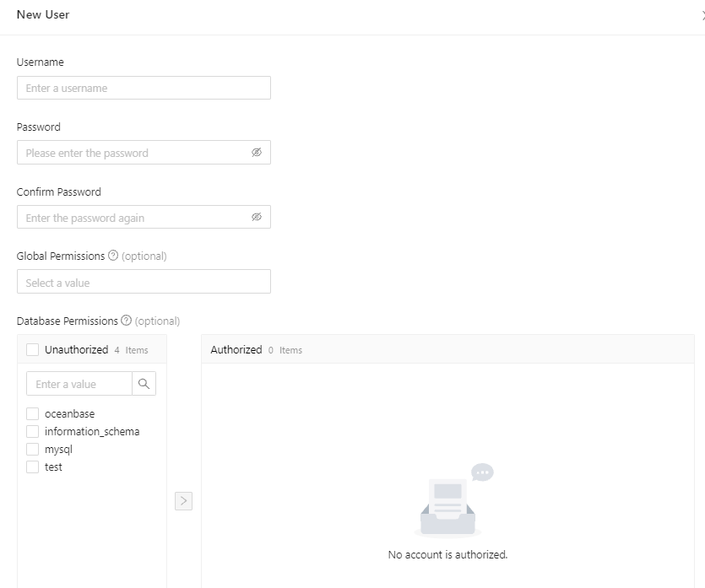Screen dimensions: 705x588
Task: Show the Confirm Password field text
Action: [x=257, y=217]
